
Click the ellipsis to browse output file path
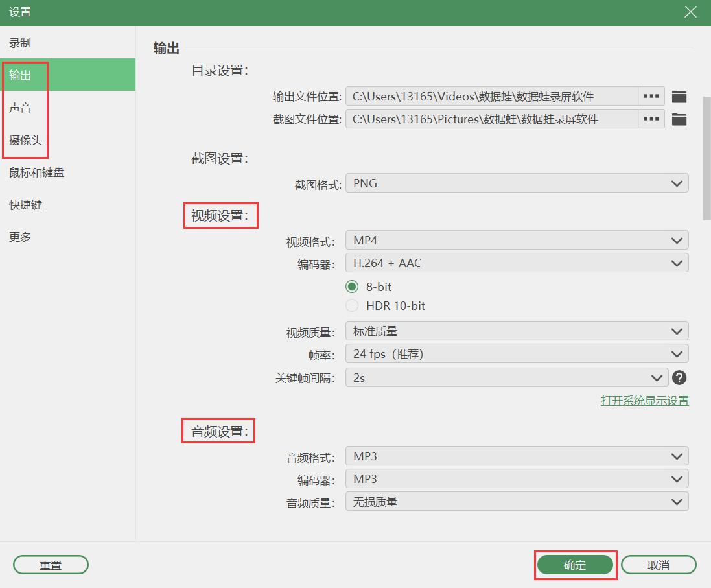[650, 95]
